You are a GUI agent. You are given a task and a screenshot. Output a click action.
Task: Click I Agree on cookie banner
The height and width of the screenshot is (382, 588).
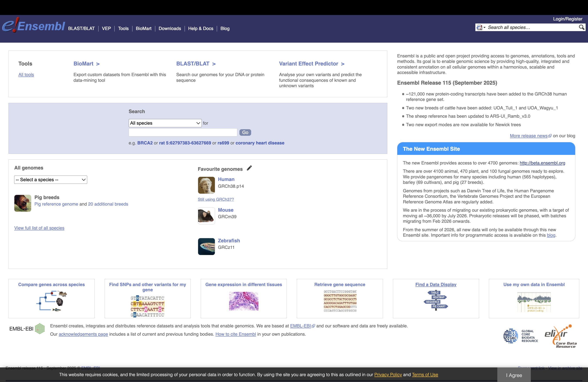click(514, 375)
